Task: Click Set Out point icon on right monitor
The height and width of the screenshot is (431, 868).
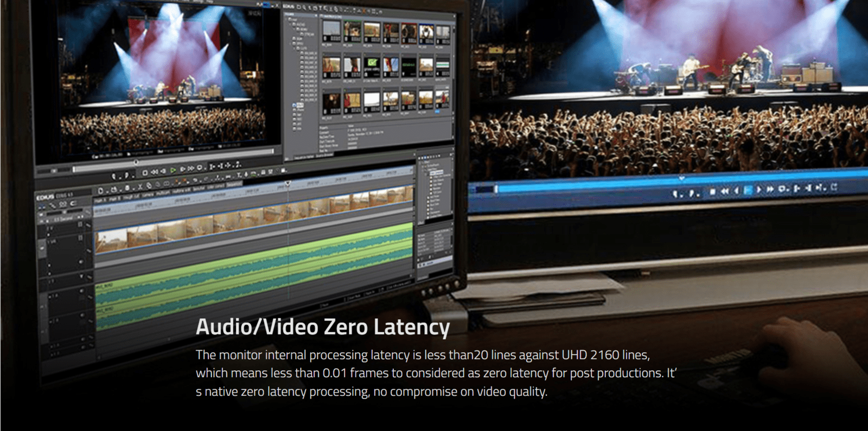Action: click(693, 193)
